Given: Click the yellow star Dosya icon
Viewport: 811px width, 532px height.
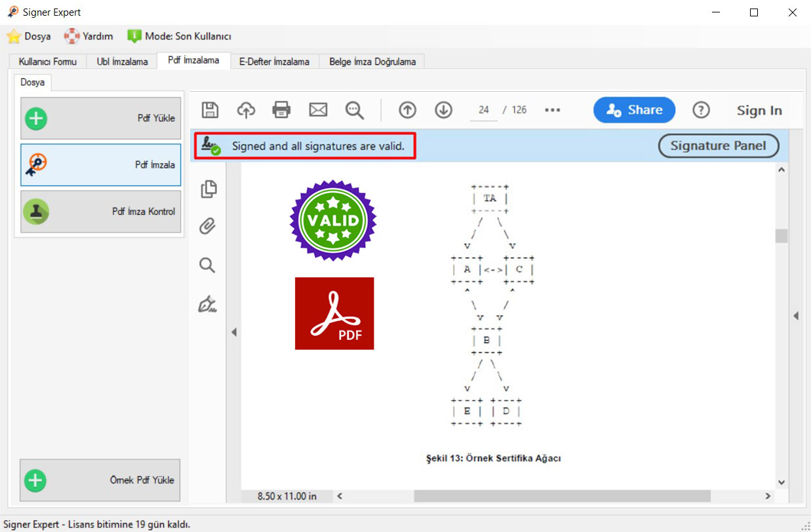Looking at the screenshot, I should tap(13, 36).
